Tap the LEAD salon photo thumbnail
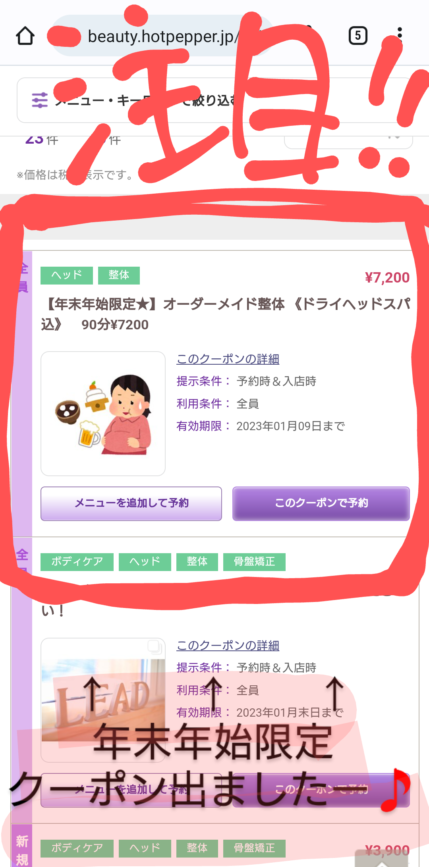 coord(103,700)
